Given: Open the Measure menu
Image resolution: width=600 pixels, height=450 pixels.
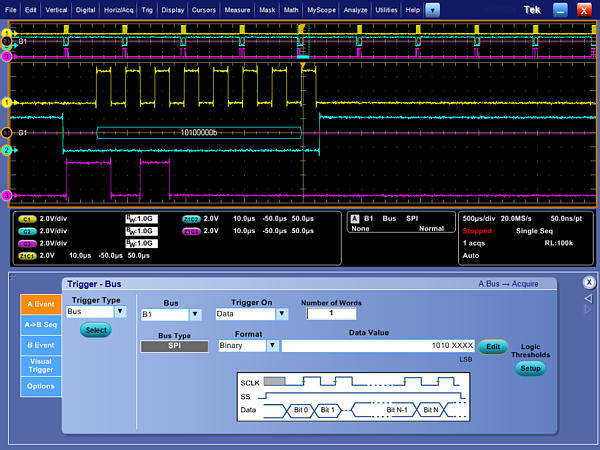Looking at the screenshot, I should pyautogui.click(x=237, y=9).
